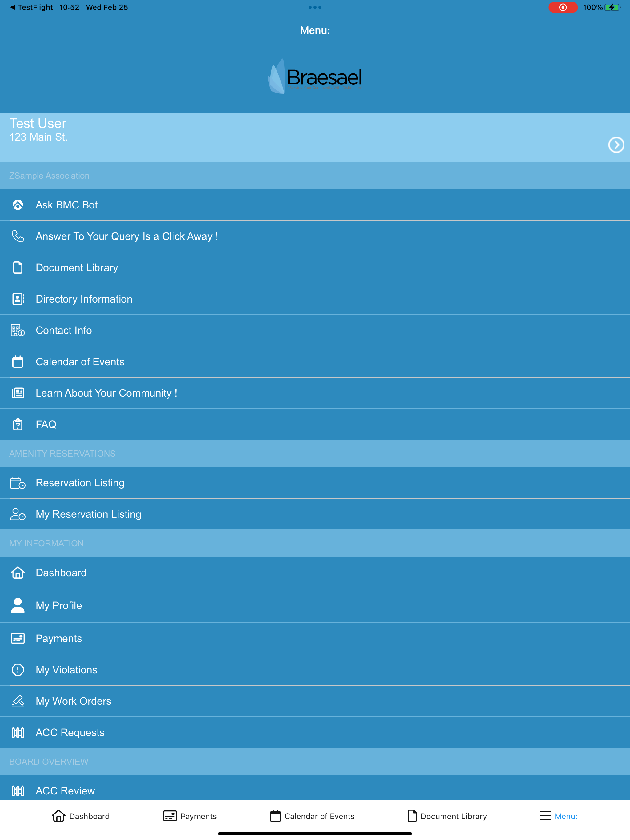This screenshot has width=630, height=840.
Task: Open ACC Review under Board Overview
Action: point(315,788)
